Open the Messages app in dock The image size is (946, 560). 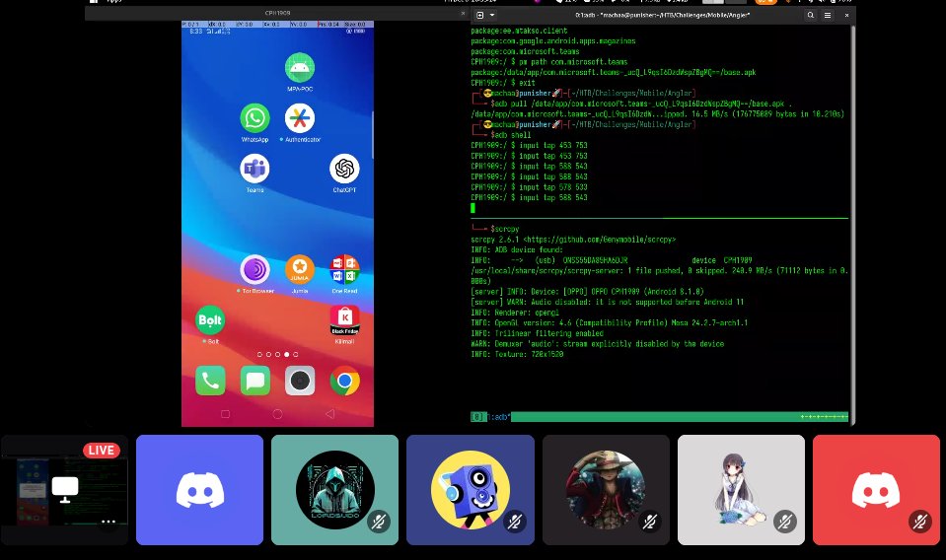pyautogui.click(x=255, y=381)
